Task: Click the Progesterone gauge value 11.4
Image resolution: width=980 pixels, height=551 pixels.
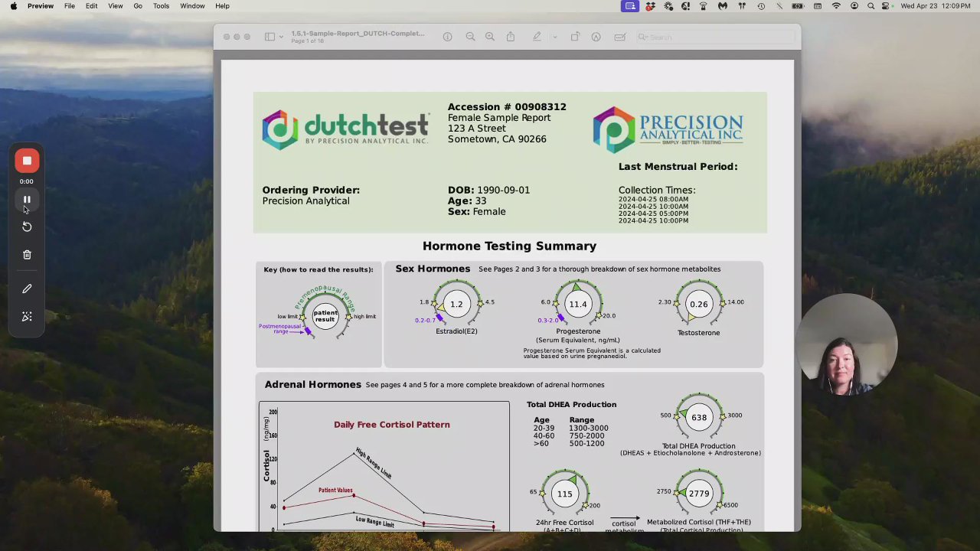Action: pyautogui.click(x=578, y=304)
